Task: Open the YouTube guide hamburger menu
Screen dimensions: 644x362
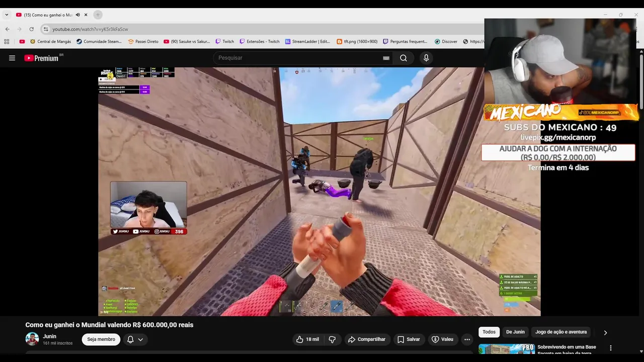Action: [x=12, y=58]
